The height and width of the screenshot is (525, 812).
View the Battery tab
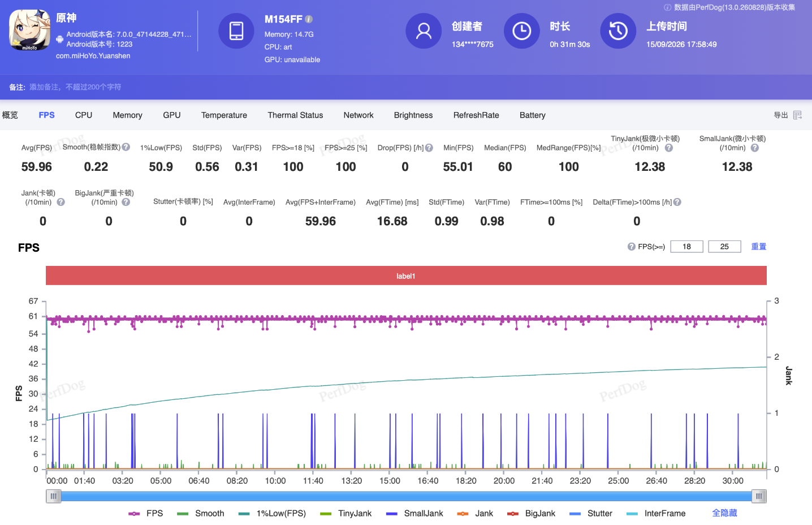(533, 115)
